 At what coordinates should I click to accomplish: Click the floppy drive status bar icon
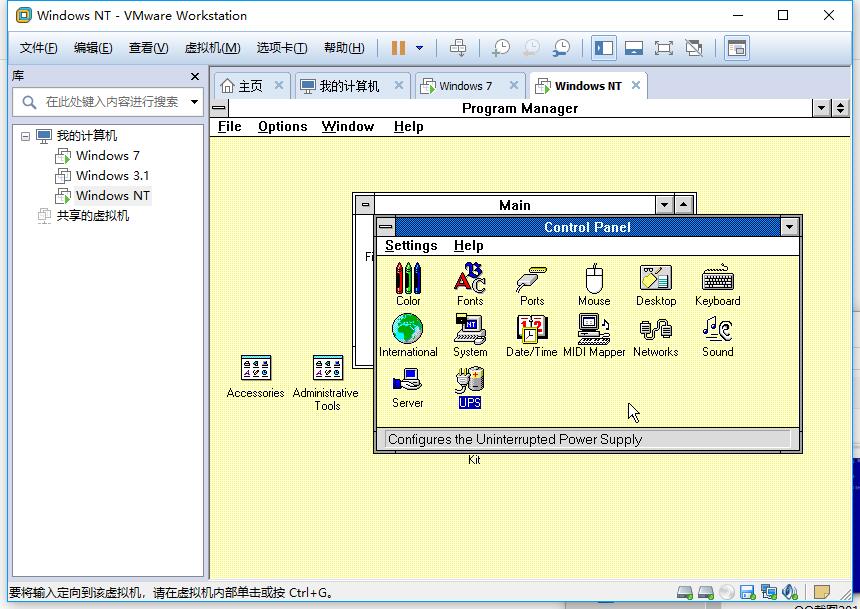(747, 592)
